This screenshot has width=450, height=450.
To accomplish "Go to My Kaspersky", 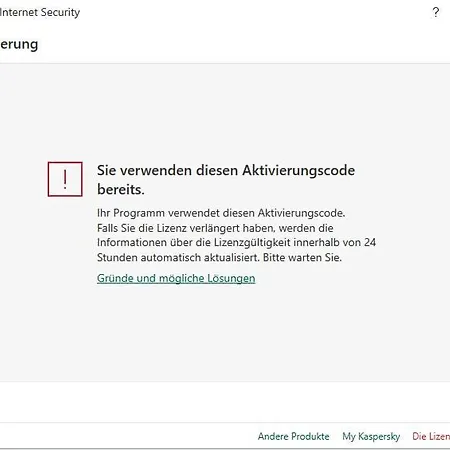I will pos(371,436).
